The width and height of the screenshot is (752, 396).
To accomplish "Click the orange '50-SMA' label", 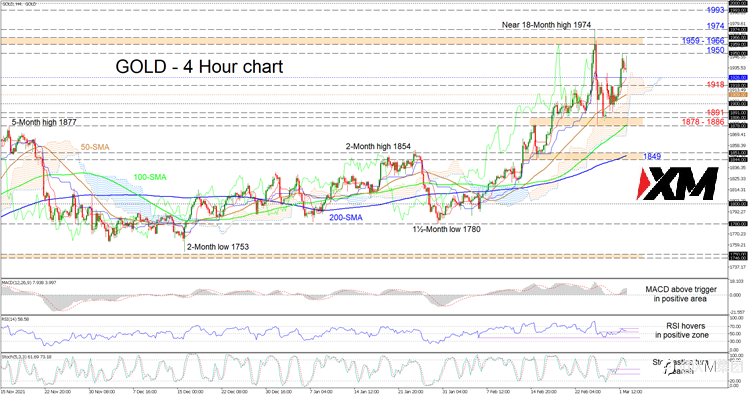I will 95,147.
